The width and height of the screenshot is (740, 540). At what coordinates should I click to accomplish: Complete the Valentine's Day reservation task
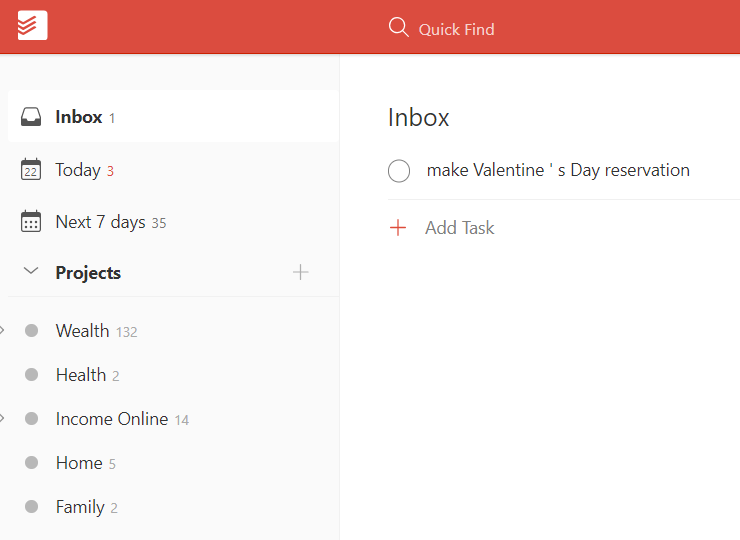tap(399, 171)
